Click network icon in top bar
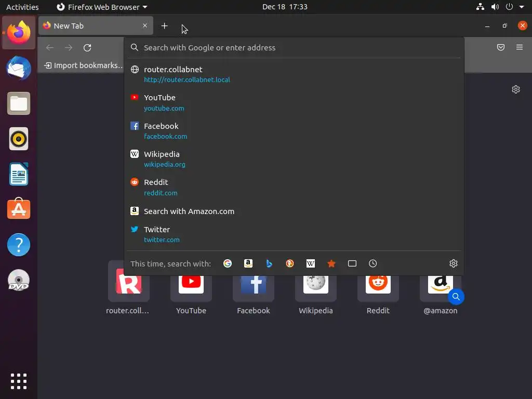The image size is (532, 399). [480, 7]
